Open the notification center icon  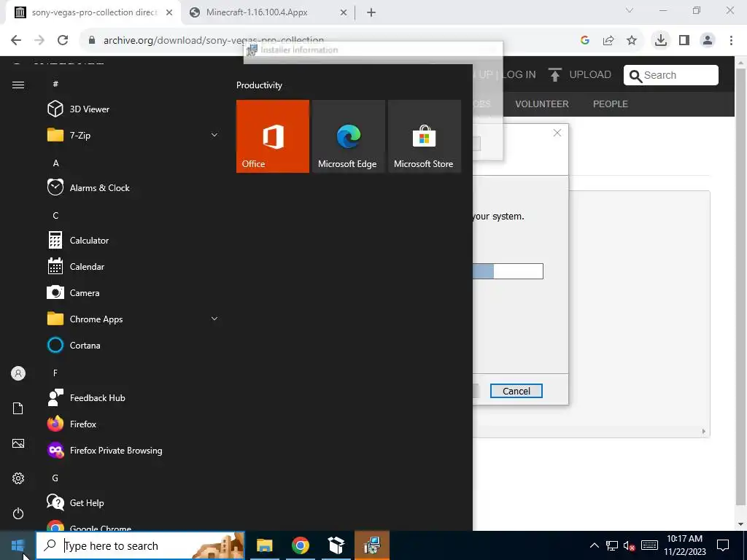point(723,545)
